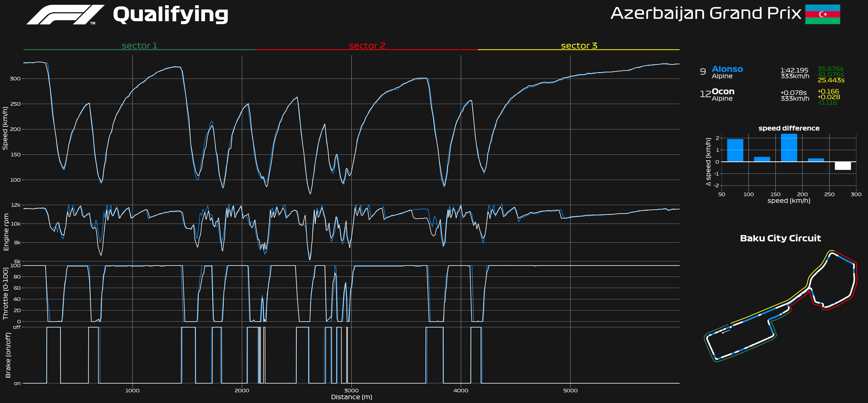Click Alonso's position number 9
The image size is (868, 403).
[703, 72]
